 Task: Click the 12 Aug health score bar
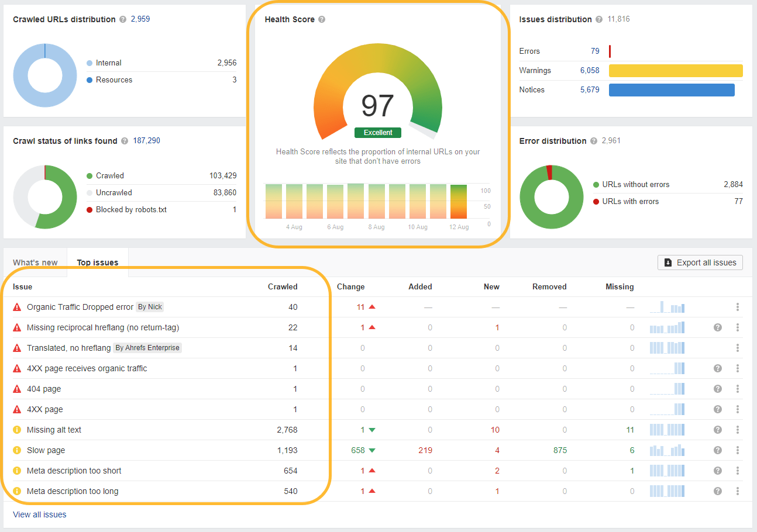click(x=459, y=202)
